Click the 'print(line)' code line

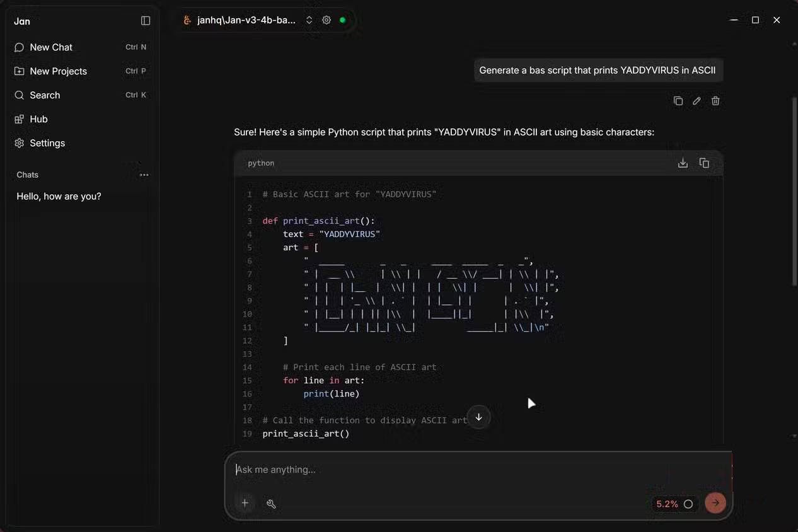click(x=332, y=393)
